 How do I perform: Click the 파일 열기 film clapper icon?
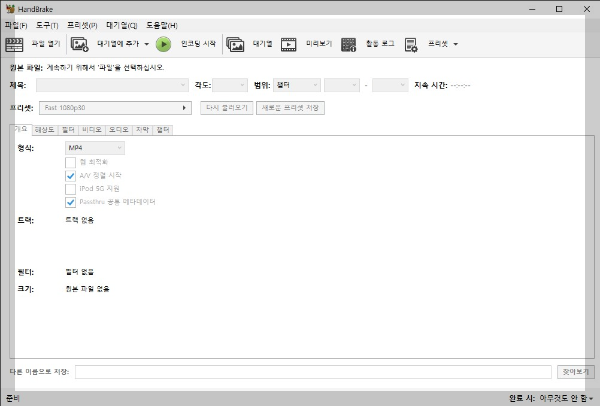pos(14,44)
